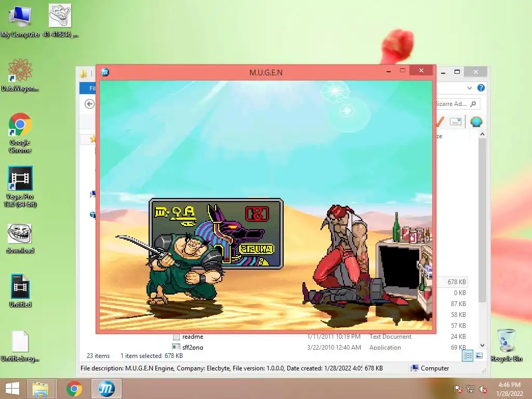Screen dimensions: 532x399
Task: Show the clock and date flyout
Action: point(509,389)
